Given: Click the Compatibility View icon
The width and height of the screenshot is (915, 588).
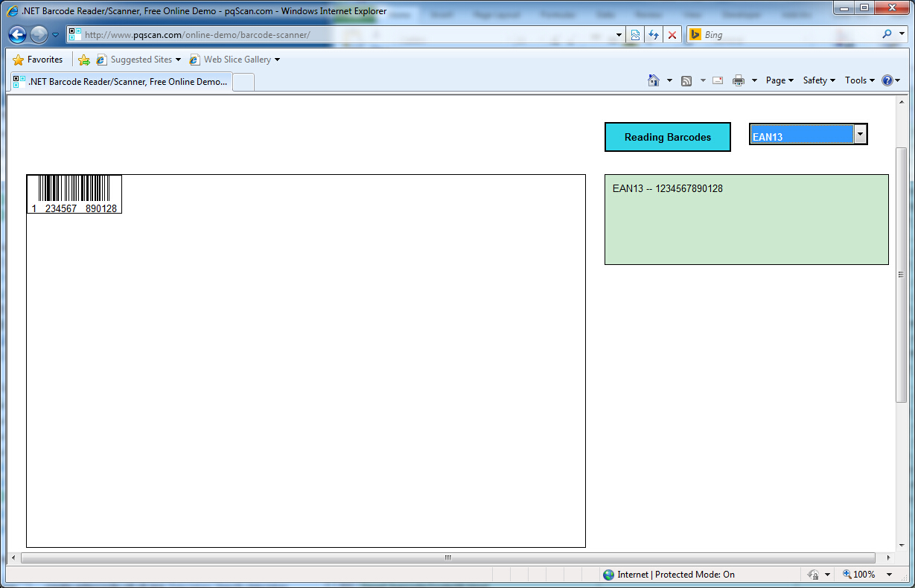Looking at the screenshot, I should tap(635, 35).
